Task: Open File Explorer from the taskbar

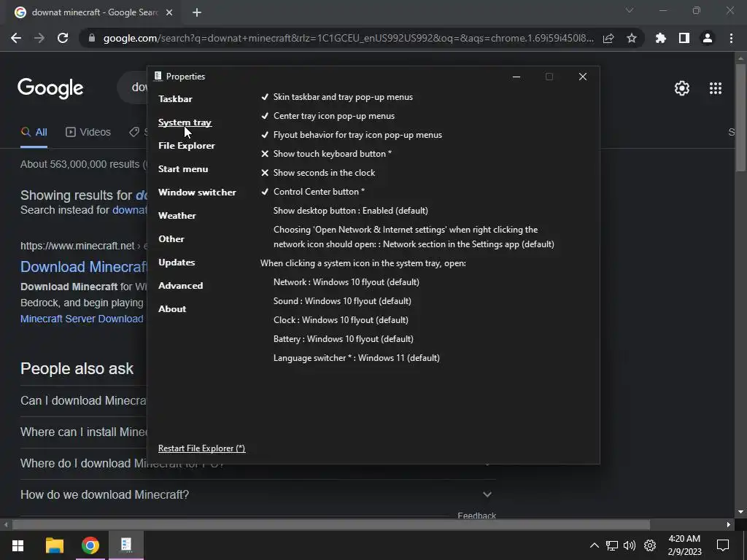Action: pyautogui.click(x=54, y=545)
